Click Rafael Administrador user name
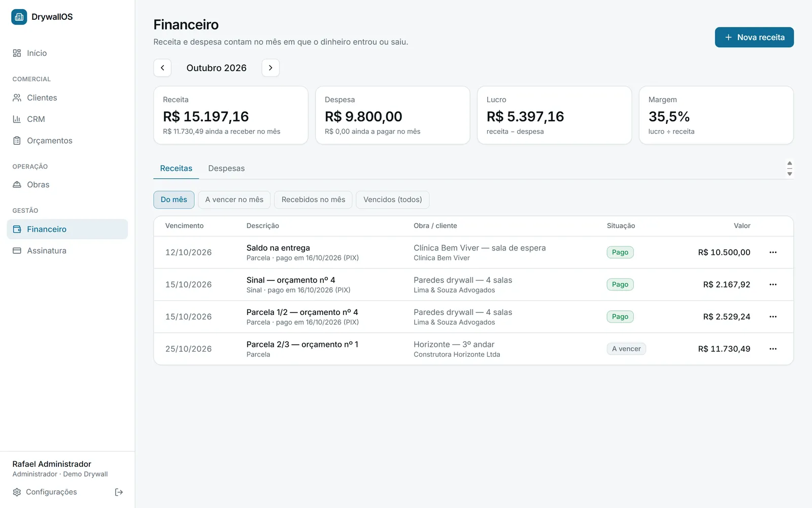Screen dimensions: 812x508 point(52,464)
